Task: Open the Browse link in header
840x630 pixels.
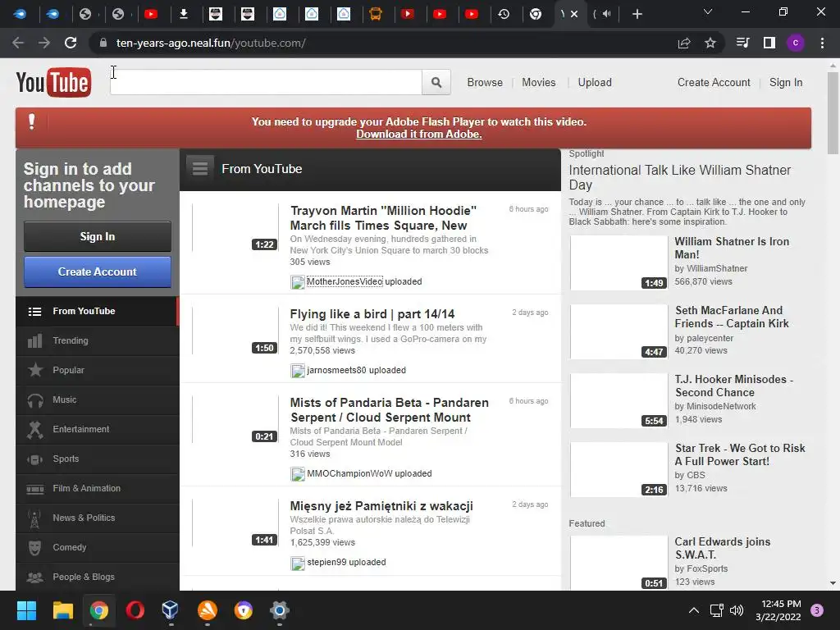Action: tap(485, 83)
